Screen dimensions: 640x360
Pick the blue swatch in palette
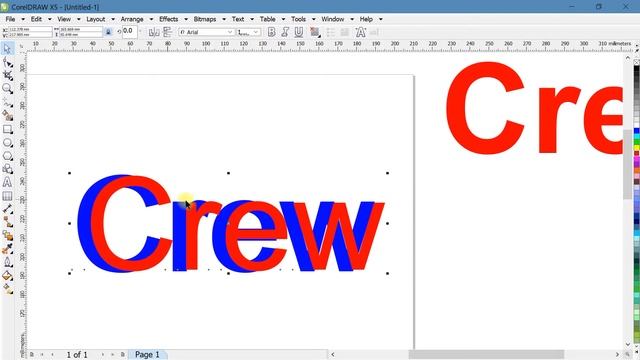point(637,131)
